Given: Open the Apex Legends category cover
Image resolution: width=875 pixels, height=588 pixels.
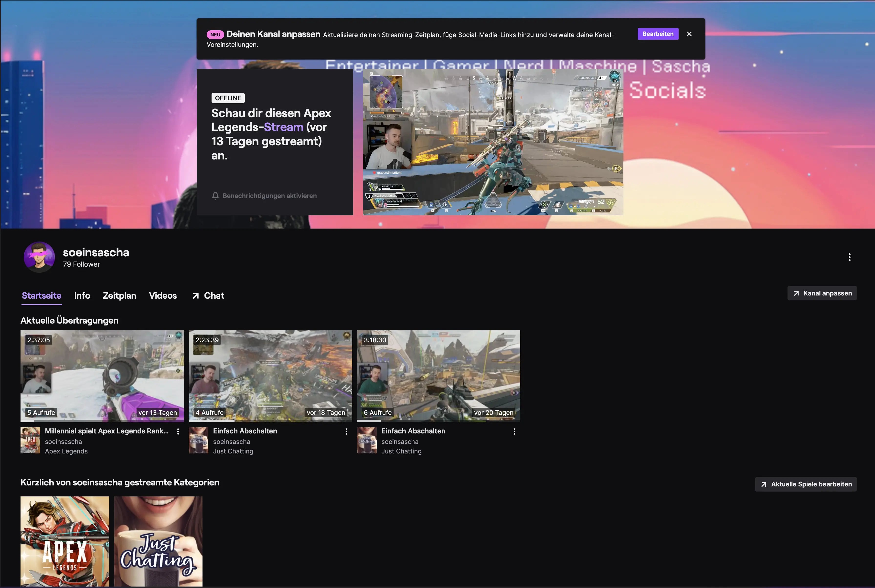Looking at the screenshot, I should [x=65, y=541].
